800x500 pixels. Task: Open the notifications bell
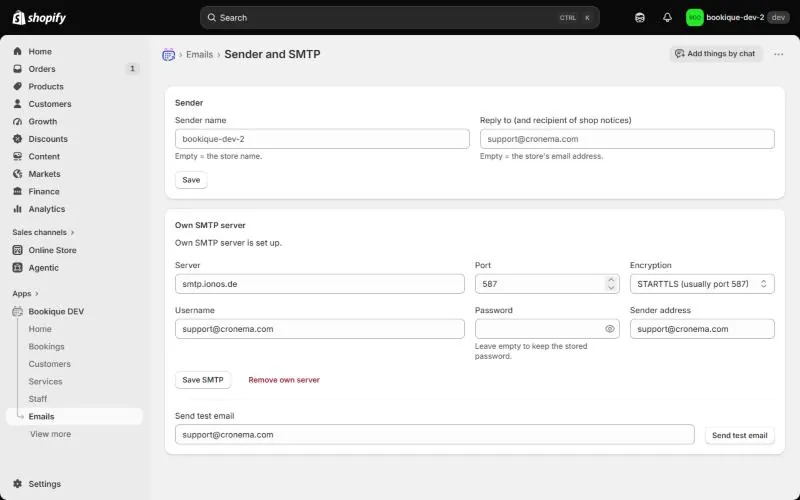tap(667, 17)
